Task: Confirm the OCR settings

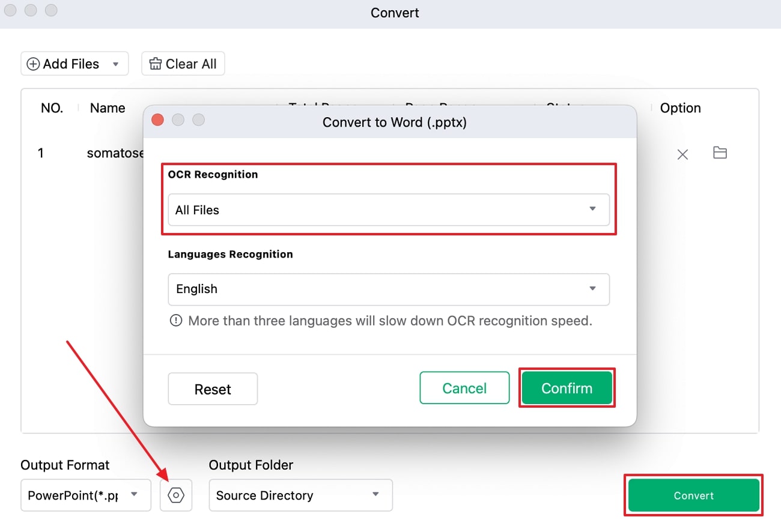Action: tap(567, 388)
